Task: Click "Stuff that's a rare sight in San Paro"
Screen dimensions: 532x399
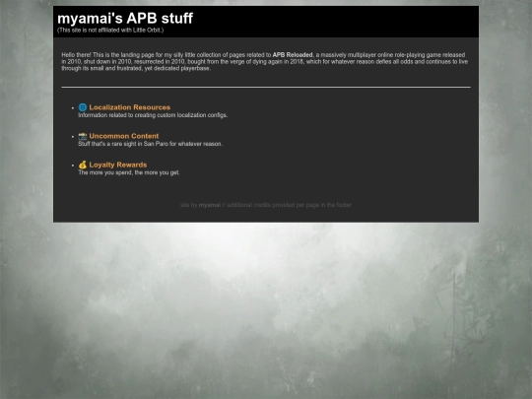Action: pos(151,144)
